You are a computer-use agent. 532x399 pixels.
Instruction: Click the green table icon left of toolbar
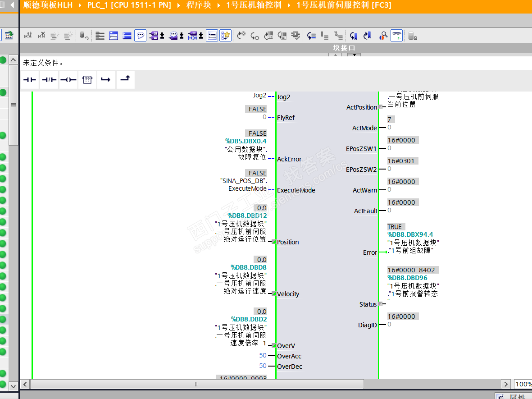[x=9, y=35]
